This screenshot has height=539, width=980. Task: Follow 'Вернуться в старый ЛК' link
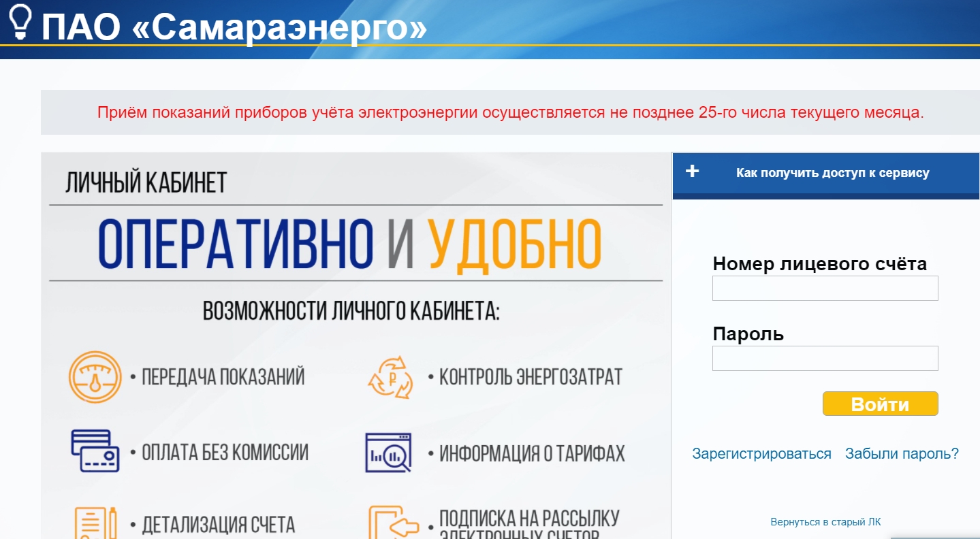(825, 522)
